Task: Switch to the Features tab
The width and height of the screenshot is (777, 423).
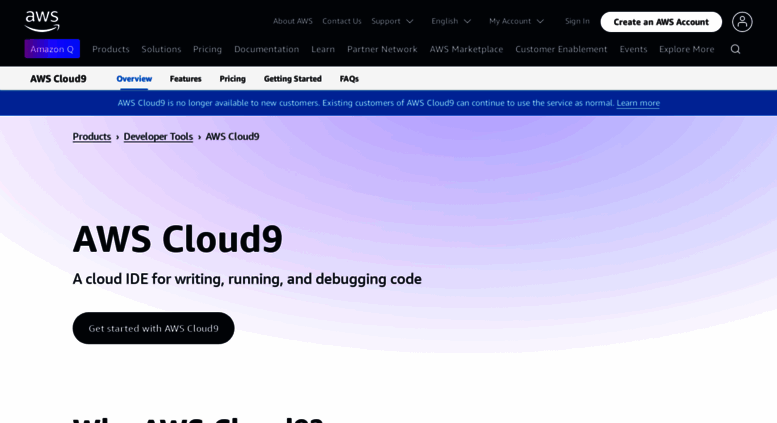Action: pyautogui.click(x=185, y=79)
